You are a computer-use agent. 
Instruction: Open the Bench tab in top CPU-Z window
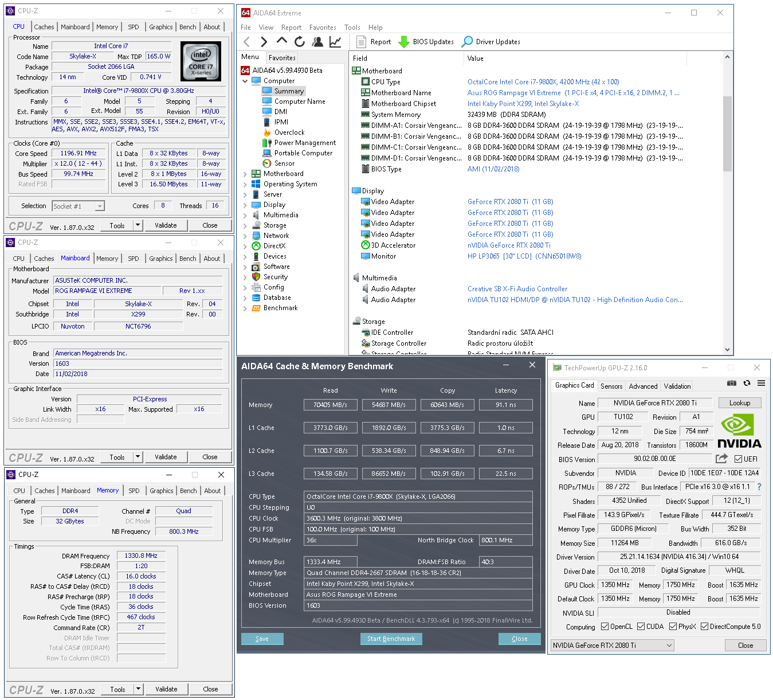pyautogui.click(x=187, y=27)
